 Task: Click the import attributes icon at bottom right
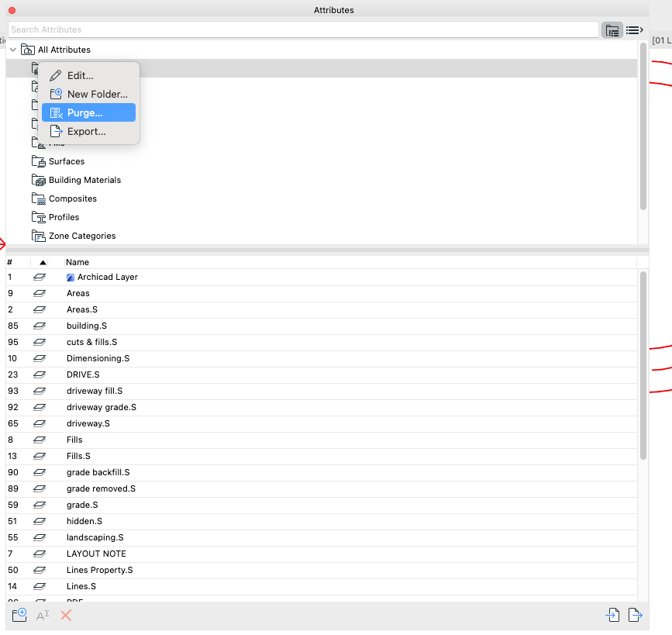pos(612,615)
